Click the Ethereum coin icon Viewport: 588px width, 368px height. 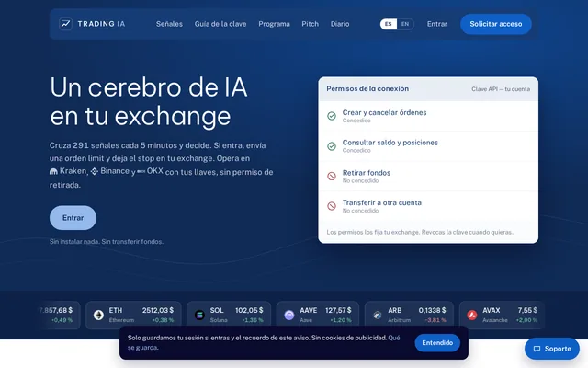[98, 315]
